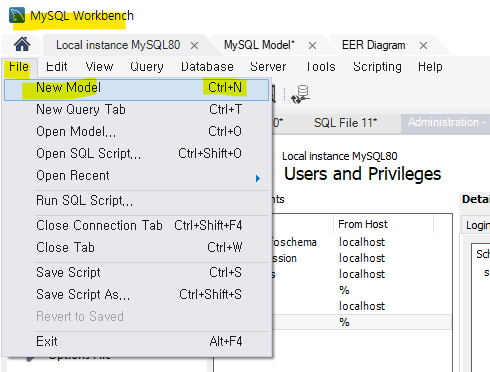Image resolution: width=490 pixels, height=372 pixels.
Task: Open the Login tab in Details panel
Action: (477, 225)
